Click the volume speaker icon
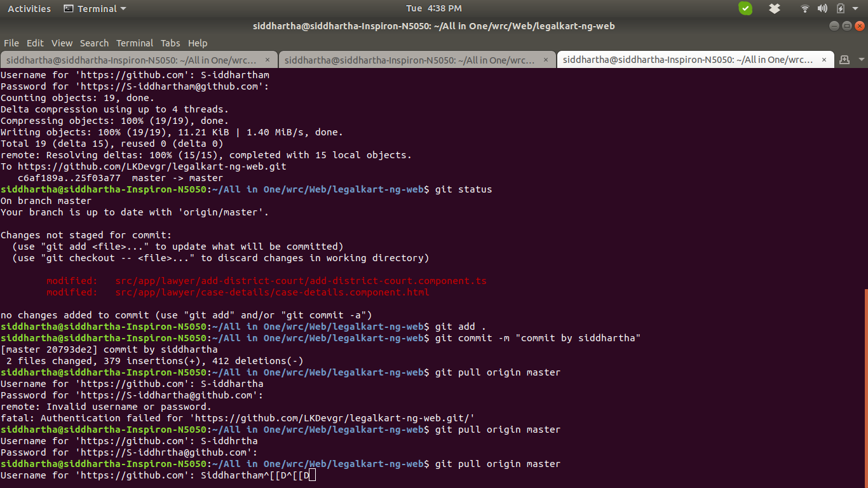 click(x=822, y=8)
